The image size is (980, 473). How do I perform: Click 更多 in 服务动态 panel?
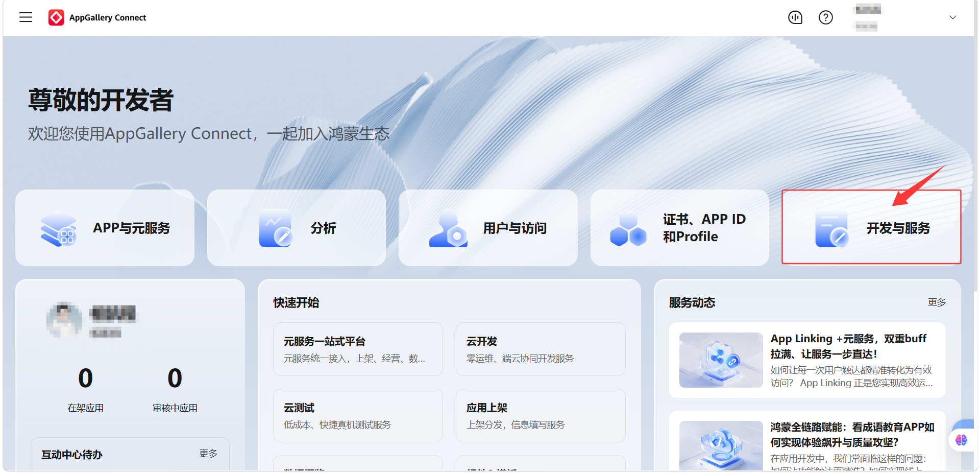937,302
